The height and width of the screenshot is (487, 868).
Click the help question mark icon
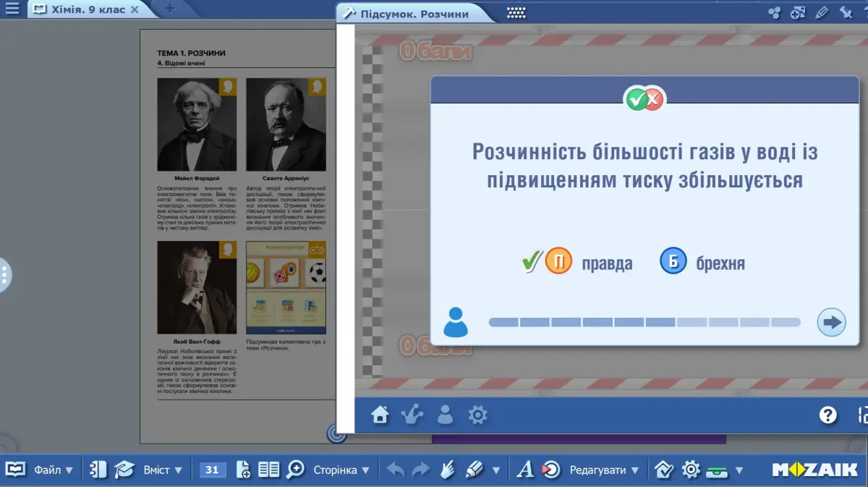pyautogui.click(x=827, y=415)
